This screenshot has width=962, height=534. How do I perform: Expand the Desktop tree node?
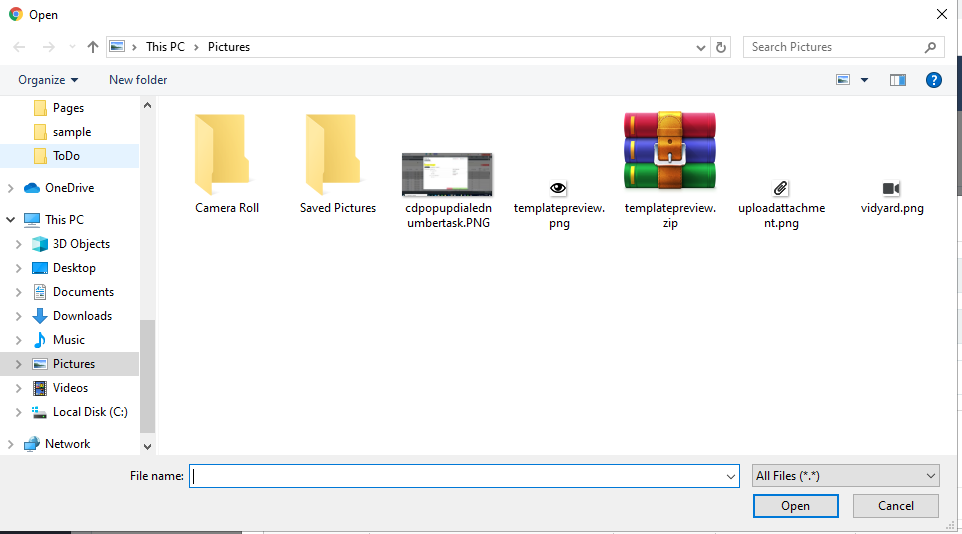[x=18, y=268]
